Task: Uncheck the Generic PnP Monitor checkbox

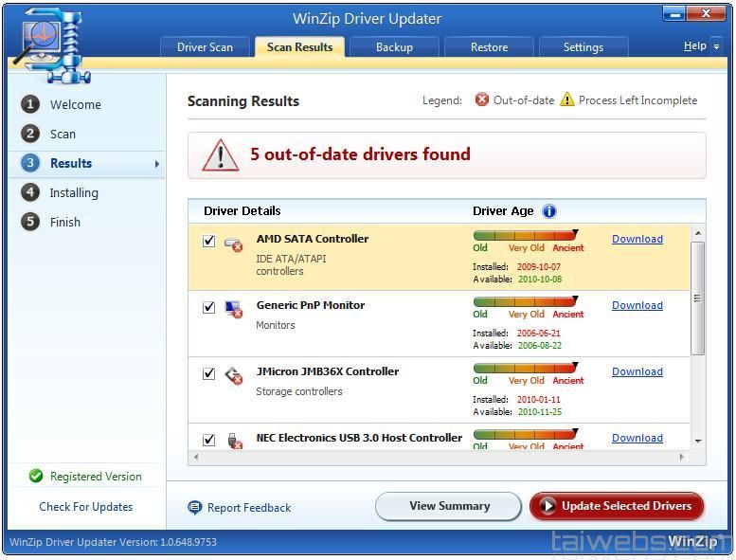Action: click(x=209, y=308)
